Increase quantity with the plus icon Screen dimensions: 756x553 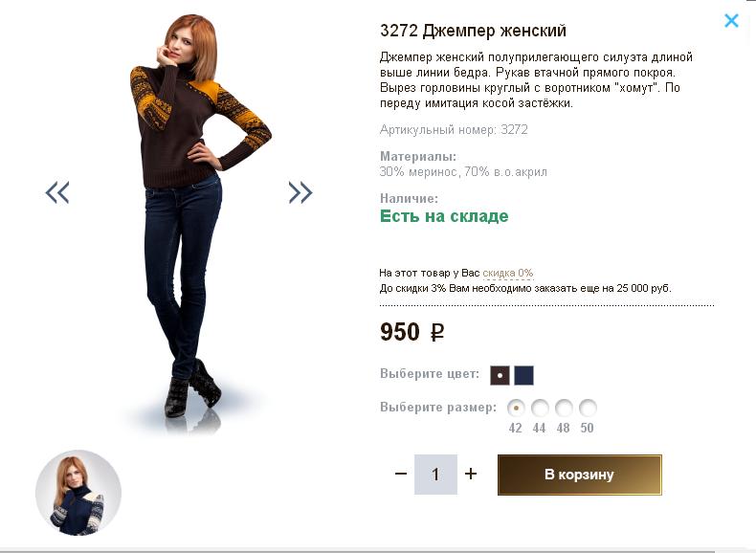tap(471, 474)
